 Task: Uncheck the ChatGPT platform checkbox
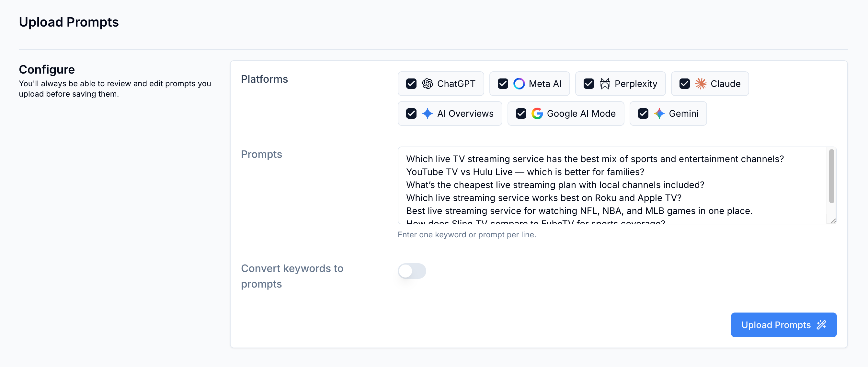(411, 84)
